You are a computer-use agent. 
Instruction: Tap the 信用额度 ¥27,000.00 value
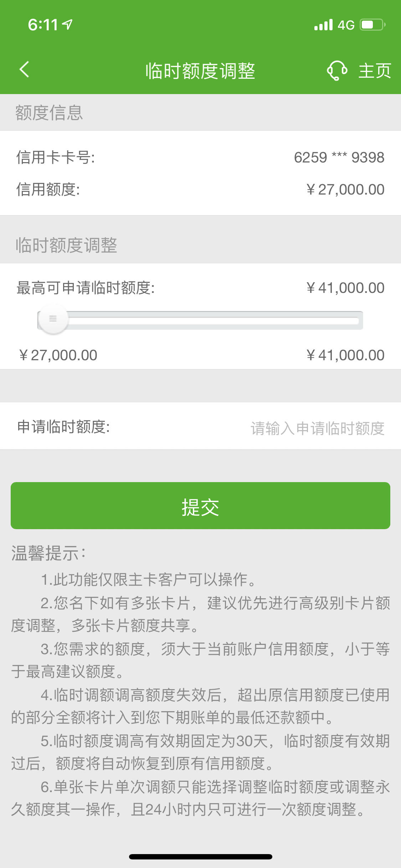coord(345,190)
